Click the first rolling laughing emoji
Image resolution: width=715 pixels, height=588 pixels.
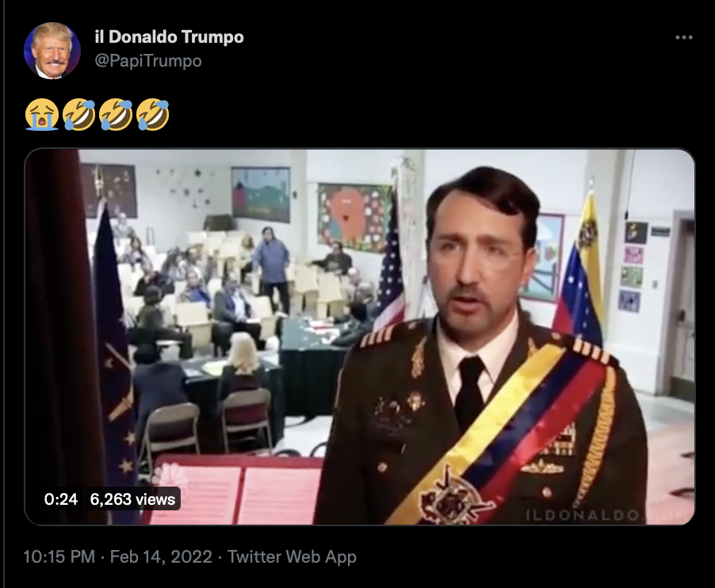79,114
